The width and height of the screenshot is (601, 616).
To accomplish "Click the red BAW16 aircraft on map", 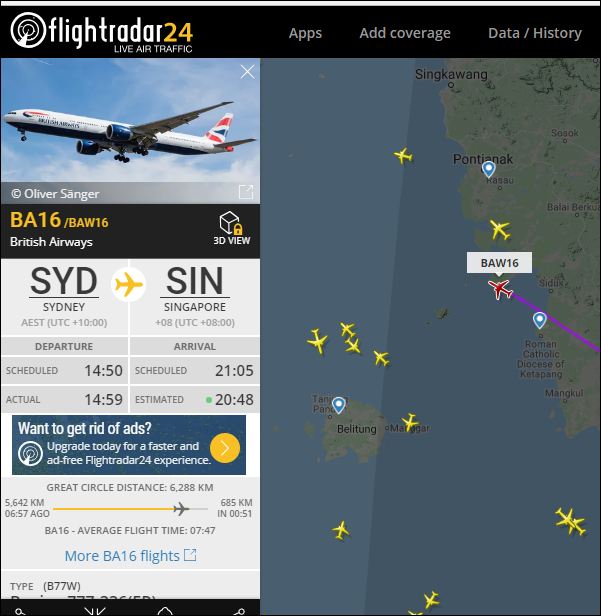I will click(x=500, y=289).
